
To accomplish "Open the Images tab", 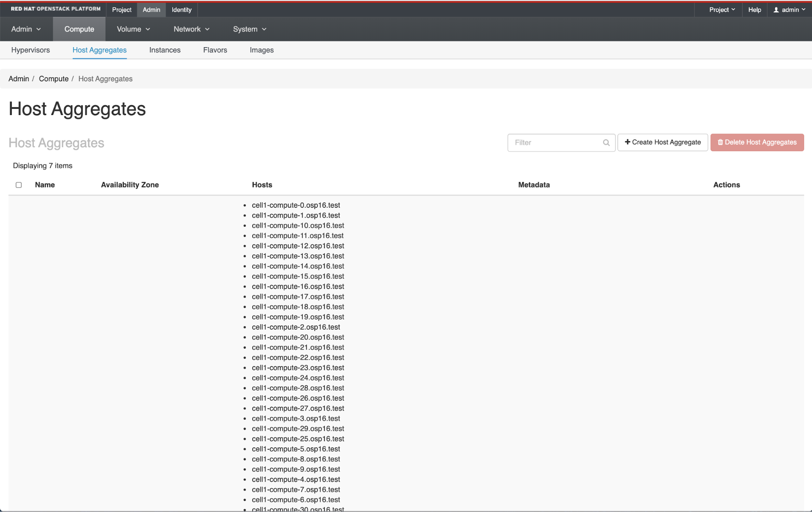I will coord(262,50).
